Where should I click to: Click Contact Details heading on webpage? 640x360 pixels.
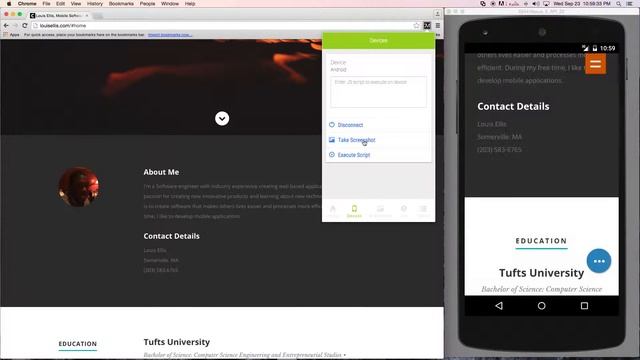(171, 236)
